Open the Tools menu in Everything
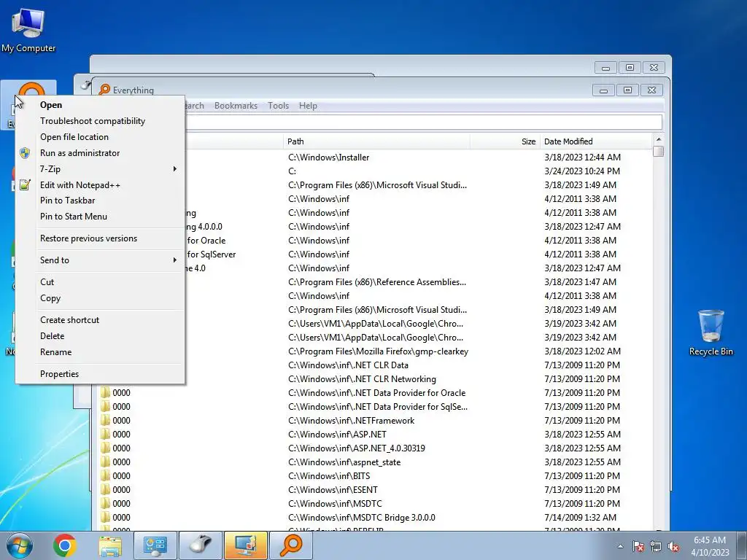Image resolution: width=747 pixels, height=560 pixels. tap(278, 106)
